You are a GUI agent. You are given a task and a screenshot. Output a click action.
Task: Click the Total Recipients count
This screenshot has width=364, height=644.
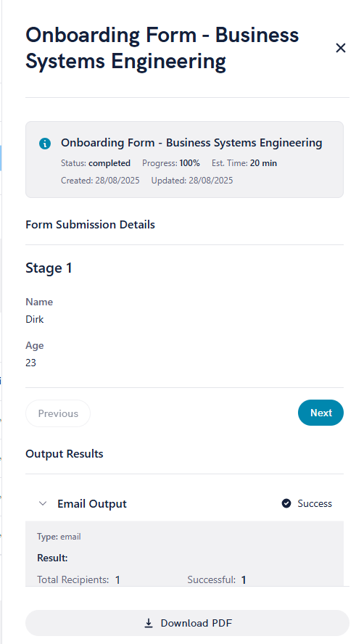tap(117, 580)
